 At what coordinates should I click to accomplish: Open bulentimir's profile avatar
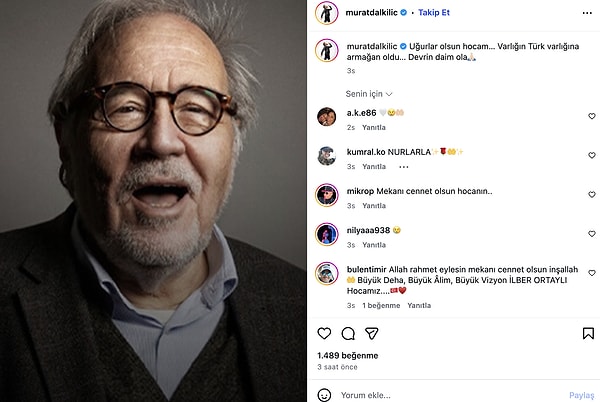pyautogui.click(x=325, y=272)
